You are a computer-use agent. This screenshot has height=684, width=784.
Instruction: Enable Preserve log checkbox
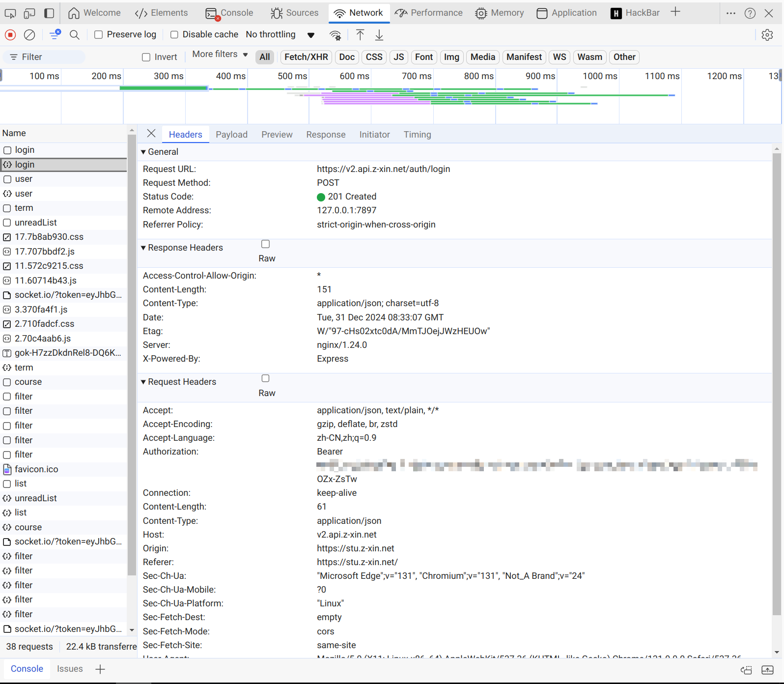coord(99,34)
